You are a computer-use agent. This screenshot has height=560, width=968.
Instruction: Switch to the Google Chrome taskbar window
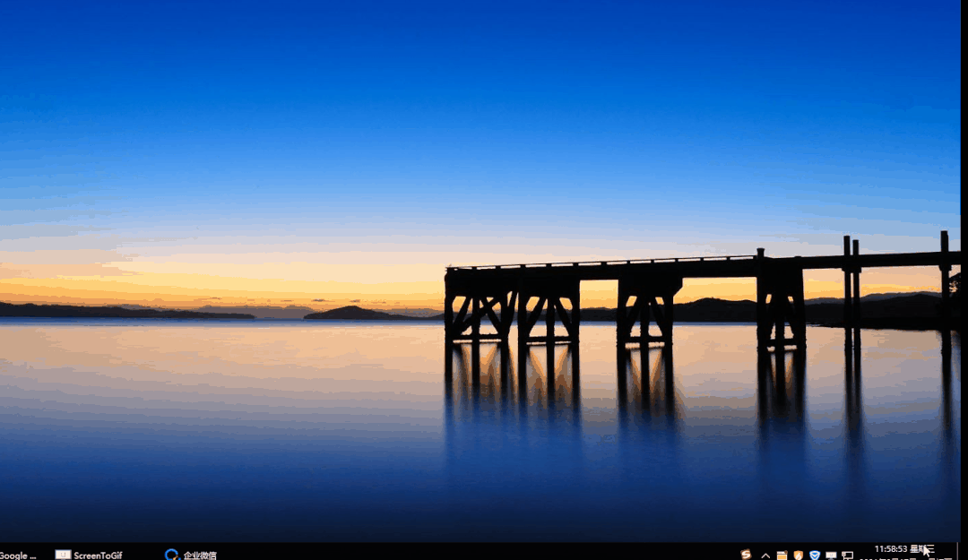18,556
